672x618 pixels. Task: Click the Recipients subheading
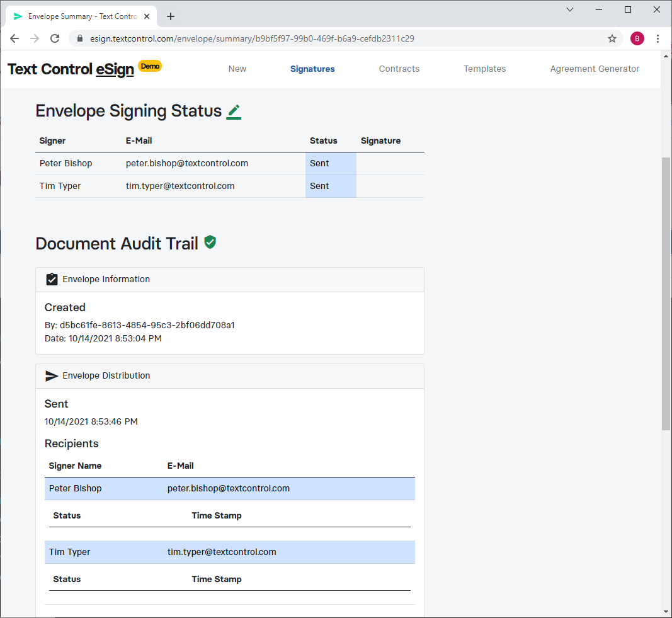(72, 443)
